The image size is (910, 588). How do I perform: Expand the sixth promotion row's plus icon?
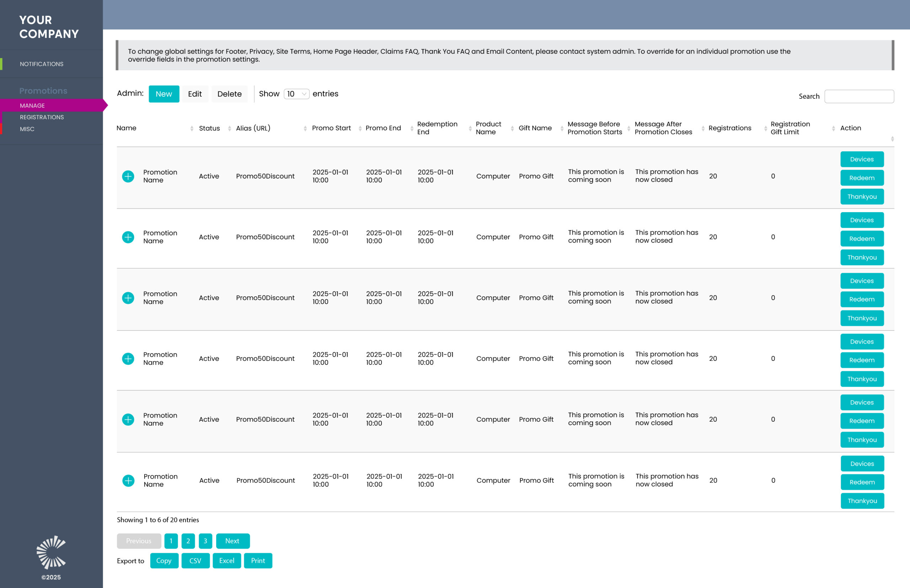(128, 480)
